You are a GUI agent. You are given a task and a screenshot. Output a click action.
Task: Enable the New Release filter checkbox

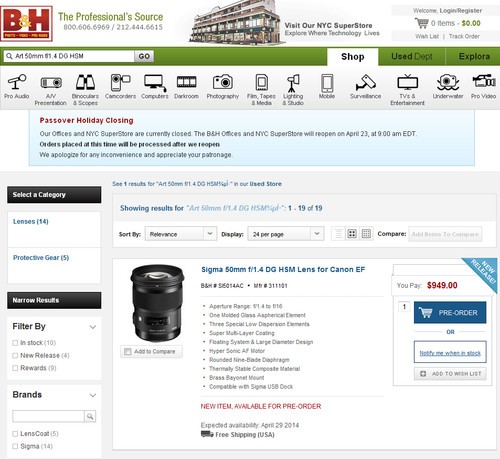click(x=15, y=355)
